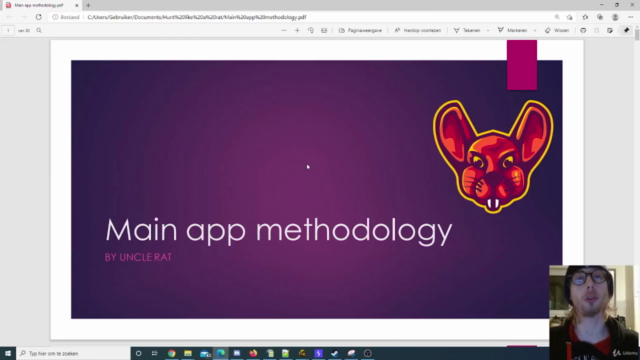
Task: Expand Tekenen options dropdown arrow
Action: (x=488, y=30)
